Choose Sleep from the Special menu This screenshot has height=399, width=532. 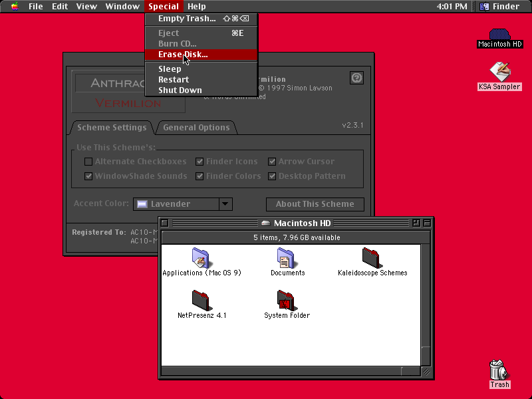click(x=201, y=69)
